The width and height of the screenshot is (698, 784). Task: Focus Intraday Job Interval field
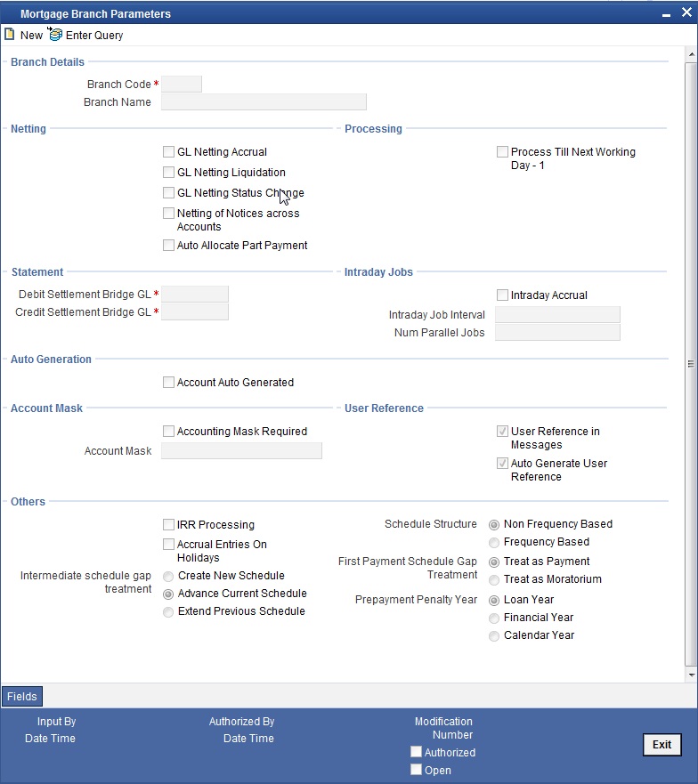click(557, 314)
